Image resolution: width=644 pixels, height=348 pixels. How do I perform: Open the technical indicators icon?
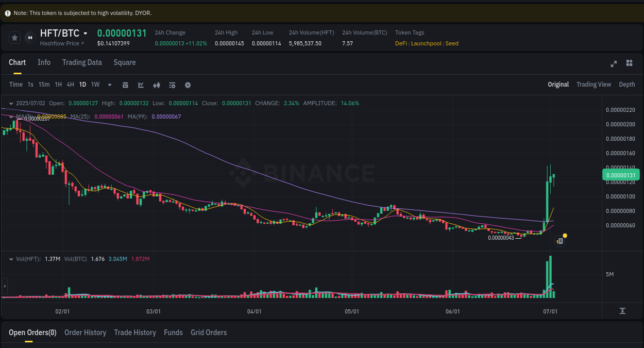[x=156, y=85]
